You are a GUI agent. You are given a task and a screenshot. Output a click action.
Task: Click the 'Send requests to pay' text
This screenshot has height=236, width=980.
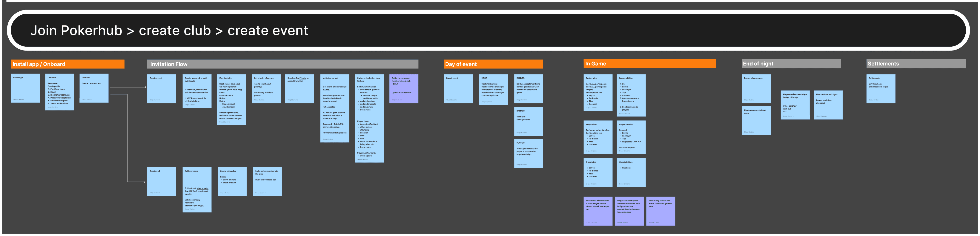pyautogui.click(x=878, y=86)
